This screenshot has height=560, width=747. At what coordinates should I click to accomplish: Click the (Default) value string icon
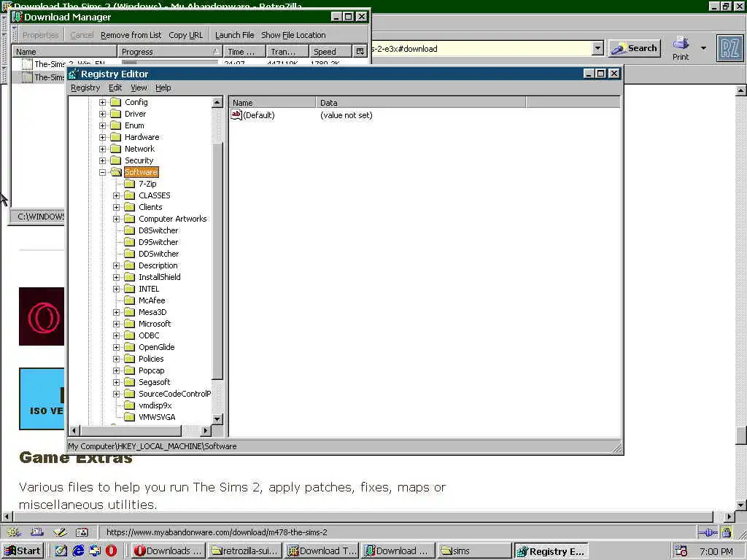pyautogui.click(x=236, y=114)
